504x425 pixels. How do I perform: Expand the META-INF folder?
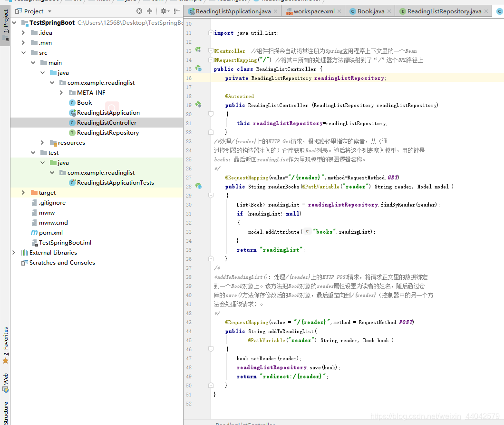61,93
